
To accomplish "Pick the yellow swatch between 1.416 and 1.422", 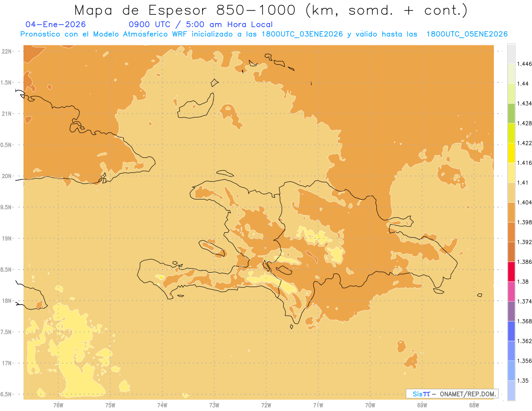I will click(511, 153).
